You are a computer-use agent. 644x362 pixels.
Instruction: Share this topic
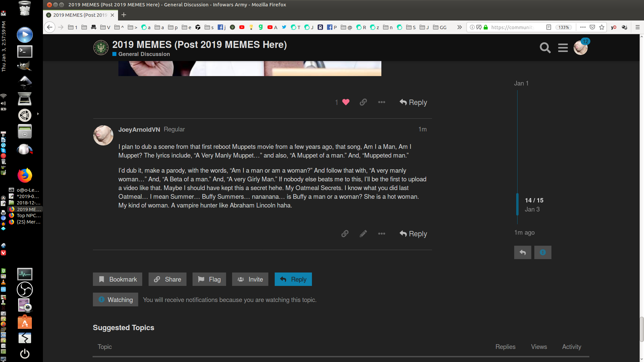(167, 279)
